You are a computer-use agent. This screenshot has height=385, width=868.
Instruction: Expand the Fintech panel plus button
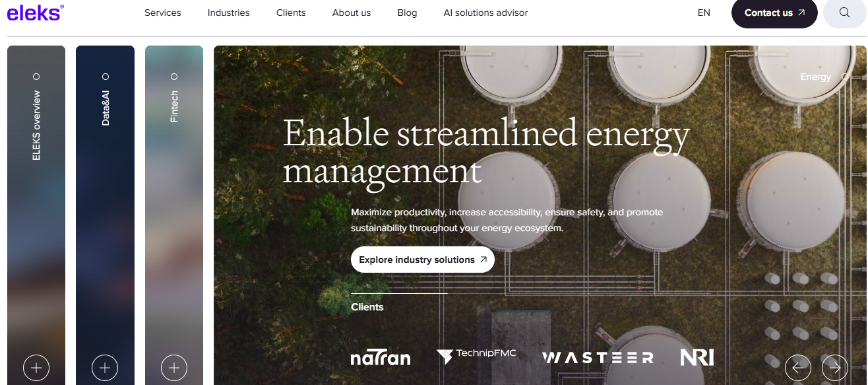tap(174, 367)
